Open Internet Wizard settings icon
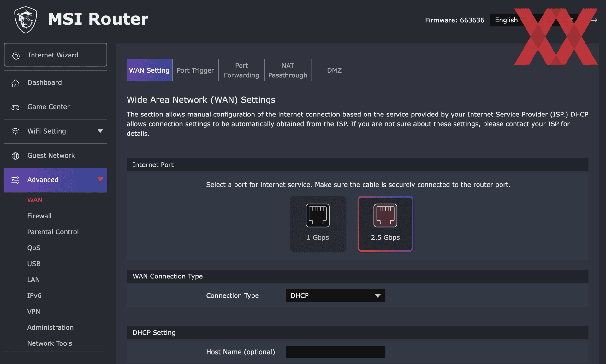The height and width of the screenshot is (364, 606). [x=15, y=55]
